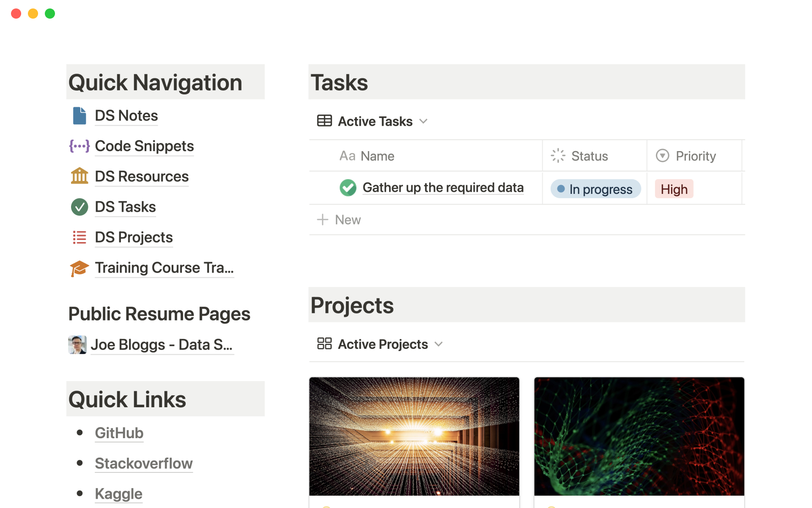Click the Training Course graduation cap icon
The image size is (812, 508).
click(79, 268)
